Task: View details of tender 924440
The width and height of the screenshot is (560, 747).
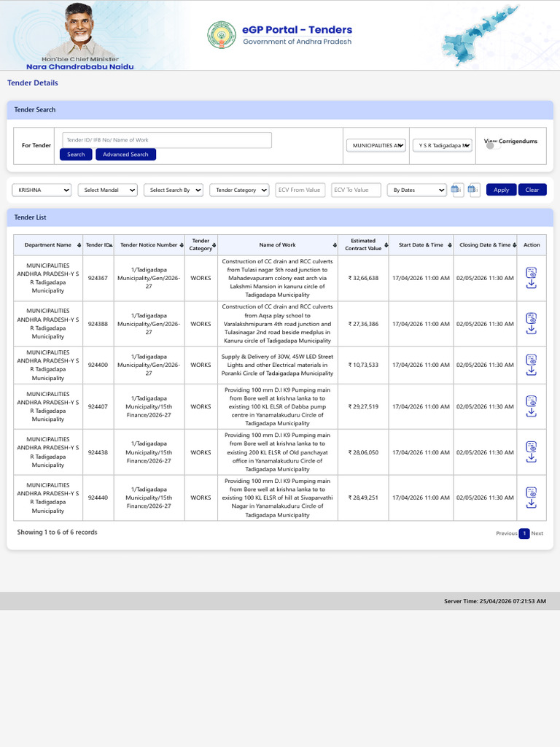Action: click(531, 492)
